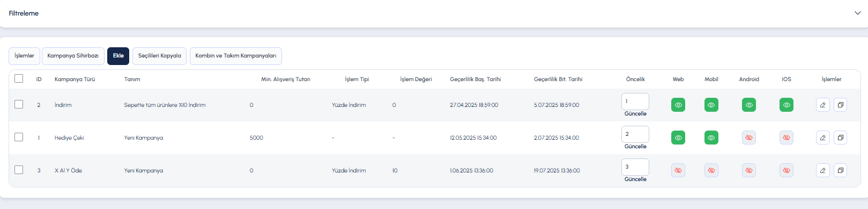This screenshot has width=868, height=209.
Task: Click the start date 12.05.2025 15:34:00
Action: (473, 138)
